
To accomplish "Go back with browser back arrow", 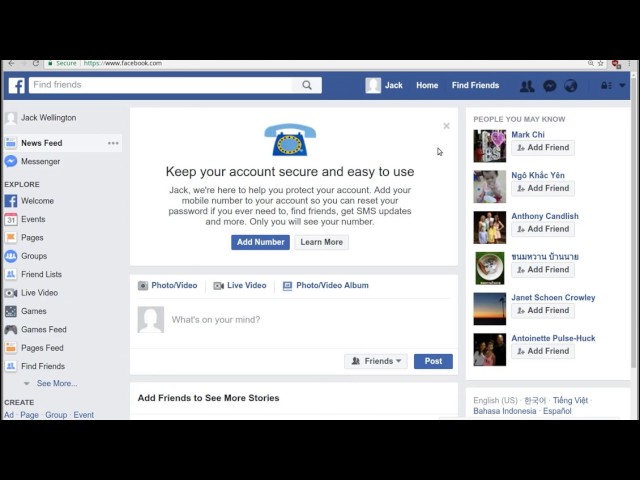I will [11, 63].
